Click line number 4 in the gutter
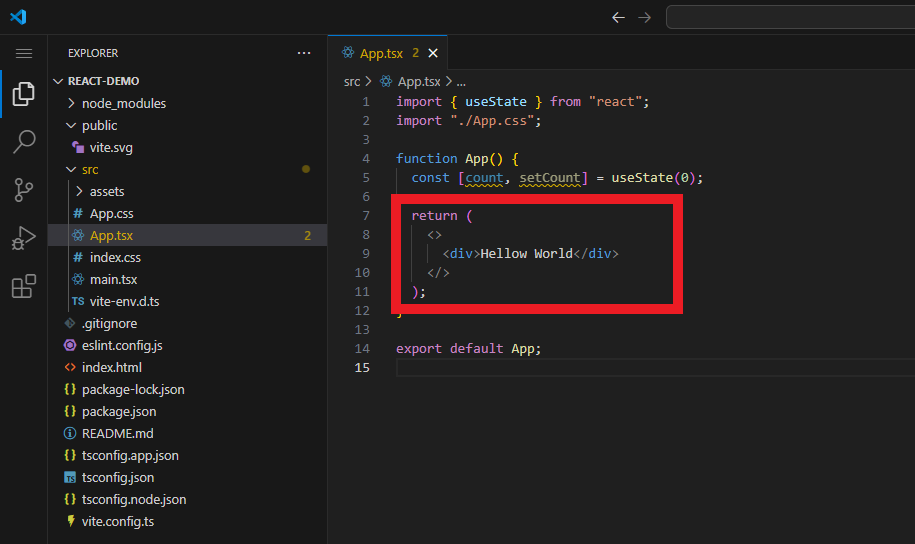915x544 pixels. click(x=365, y=159)
